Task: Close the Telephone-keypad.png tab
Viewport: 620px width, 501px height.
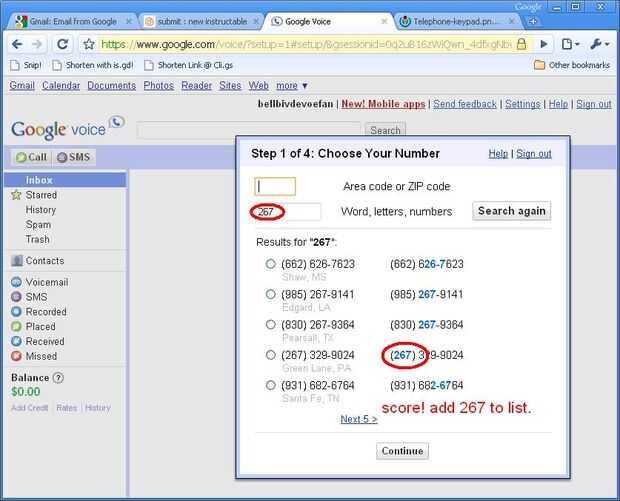Action: (x=512, y=21)
